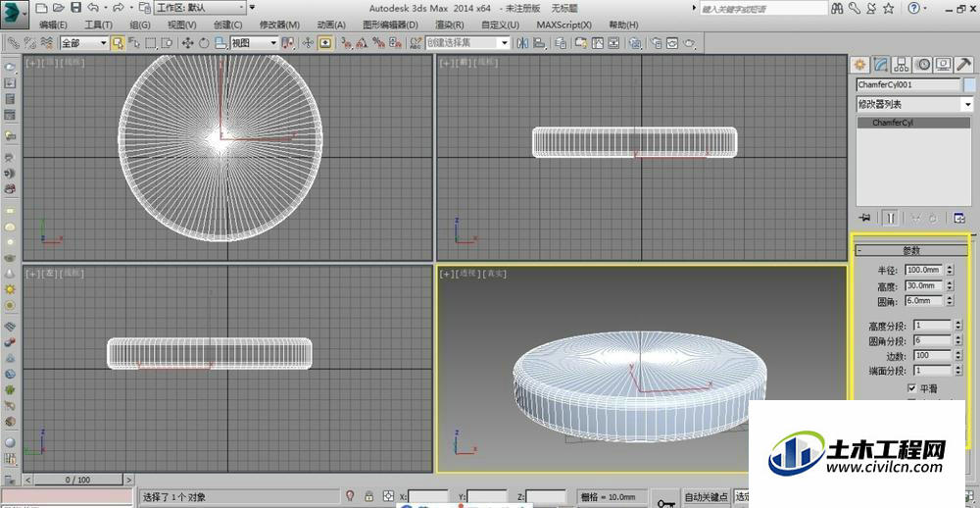Undo the last action
Image resolution: width=980 pixels, height=508 pixels.
(x=92, y=8)
